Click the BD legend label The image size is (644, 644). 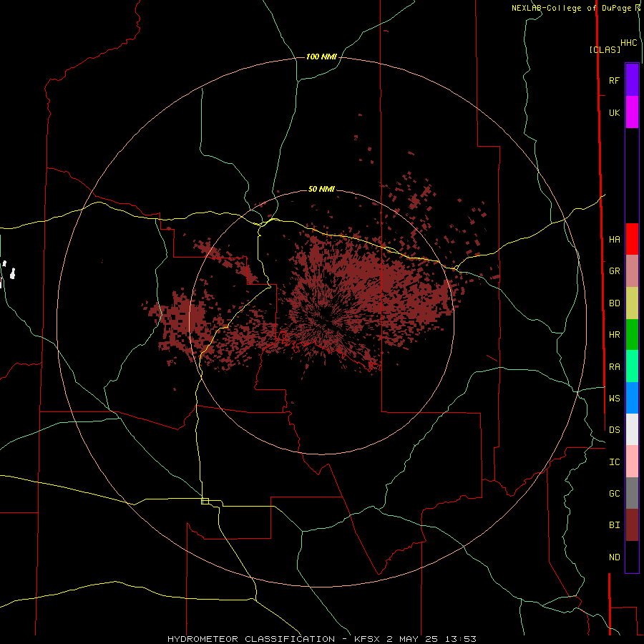[614, 303]
